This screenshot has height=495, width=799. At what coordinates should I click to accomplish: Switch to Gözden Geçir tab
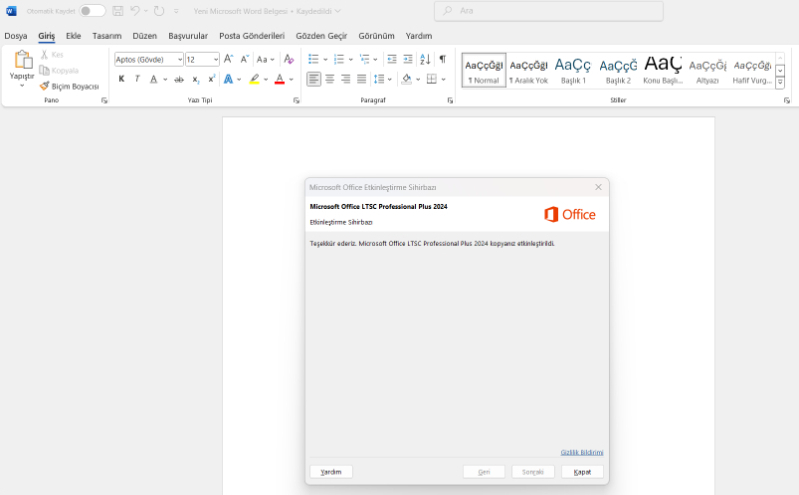pos(322,36)
